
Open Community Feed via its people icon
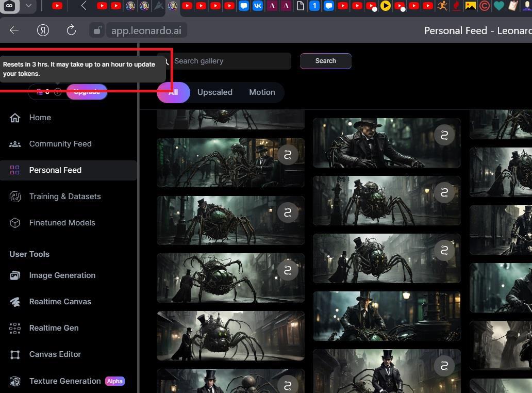pos(15,144)
